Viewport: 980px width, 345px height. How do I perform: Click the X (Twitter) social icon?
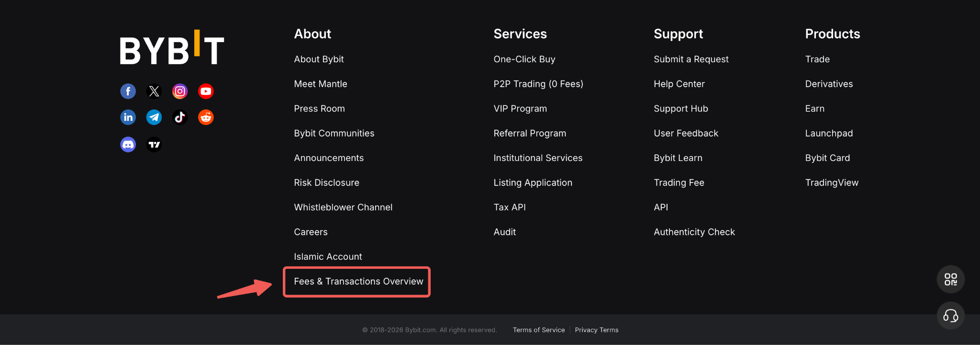click(x=154, y=91)
